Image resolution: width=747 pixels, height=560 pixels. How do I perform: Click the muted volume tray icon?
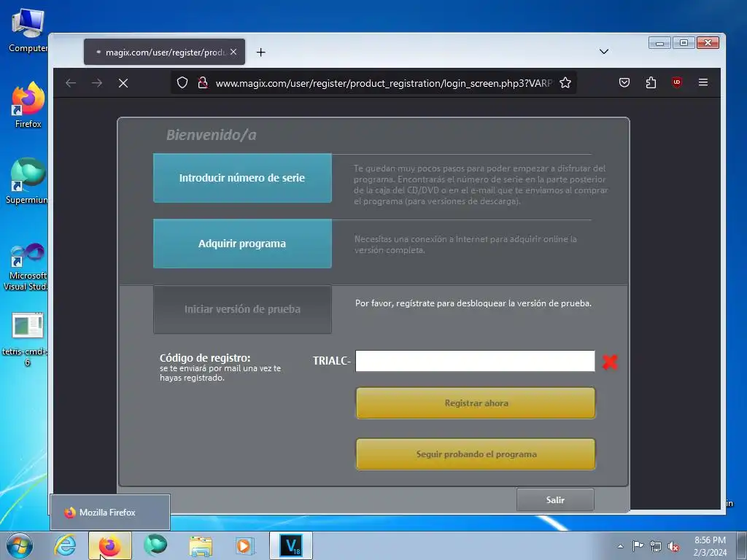[x=673, y=546]
